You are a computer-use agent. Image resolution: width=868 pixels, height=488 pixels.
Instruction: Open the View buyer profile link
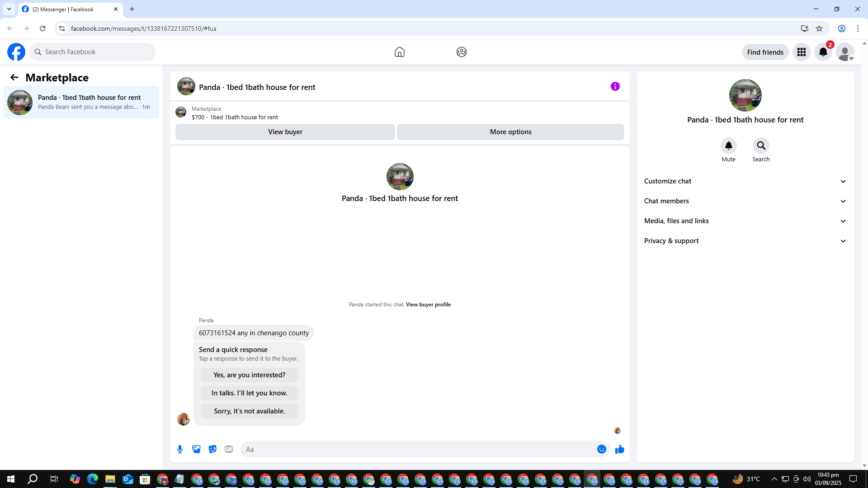(x=428, y=305)
